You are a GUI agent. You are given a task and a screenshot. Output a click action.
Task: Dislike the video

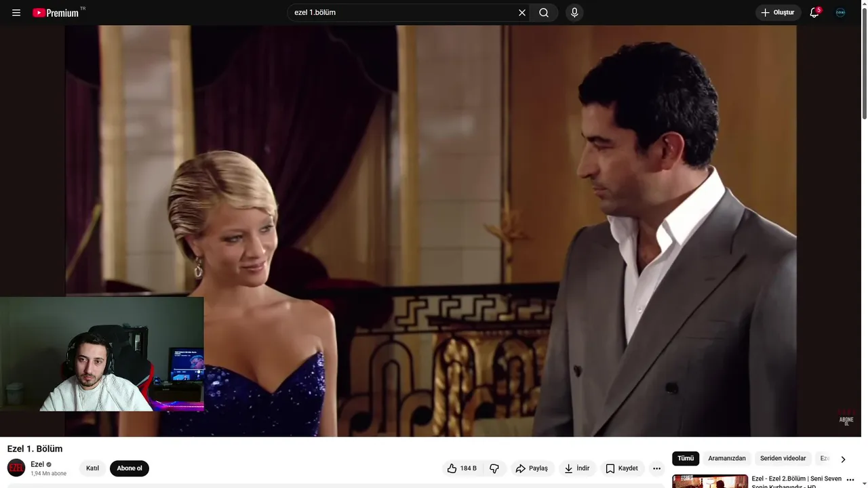[494, 468]
